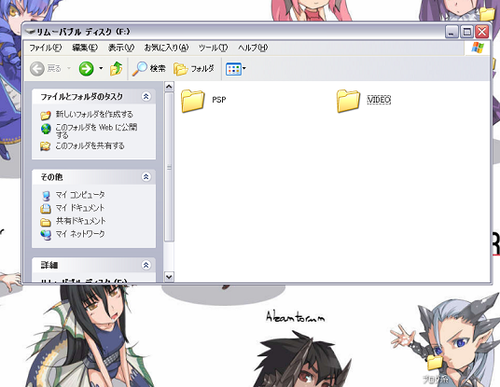Screen dimensions: 500x387
Task: Select the VIDEO folder icon
Action: tap(348, 100)
